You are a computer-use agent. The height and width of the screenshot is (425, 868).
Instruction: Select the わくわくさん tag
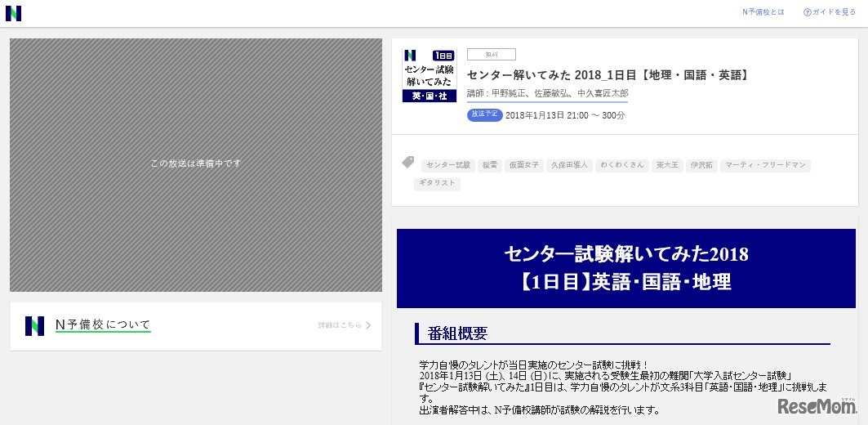tap(621, 165)
